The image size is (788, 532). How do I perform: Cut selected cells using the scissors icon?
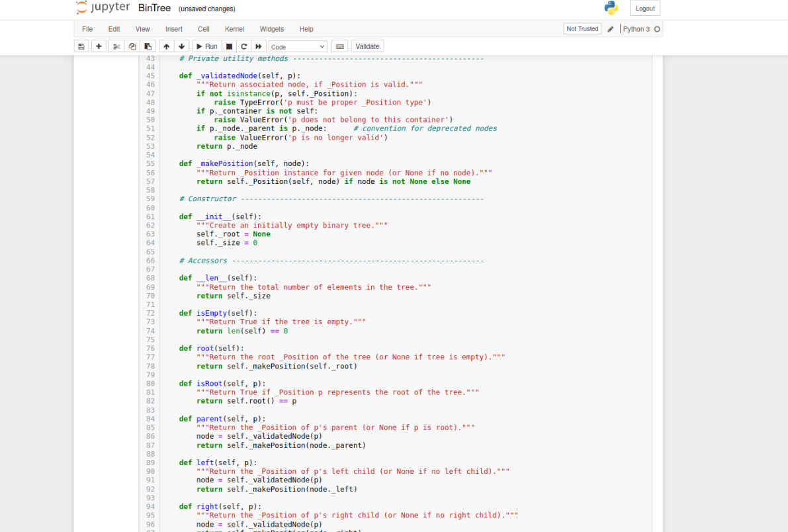116,46
